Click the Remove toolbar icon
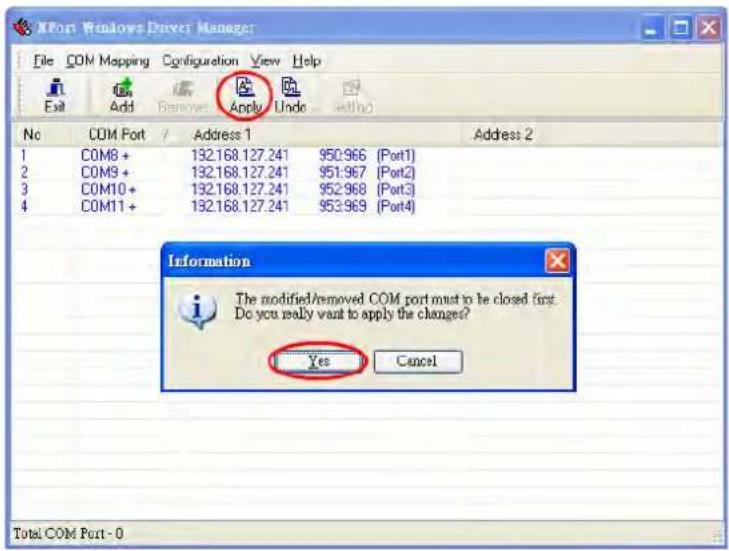Screen dimensions: 729x551 pyautogui.click(x=183, y=96)
